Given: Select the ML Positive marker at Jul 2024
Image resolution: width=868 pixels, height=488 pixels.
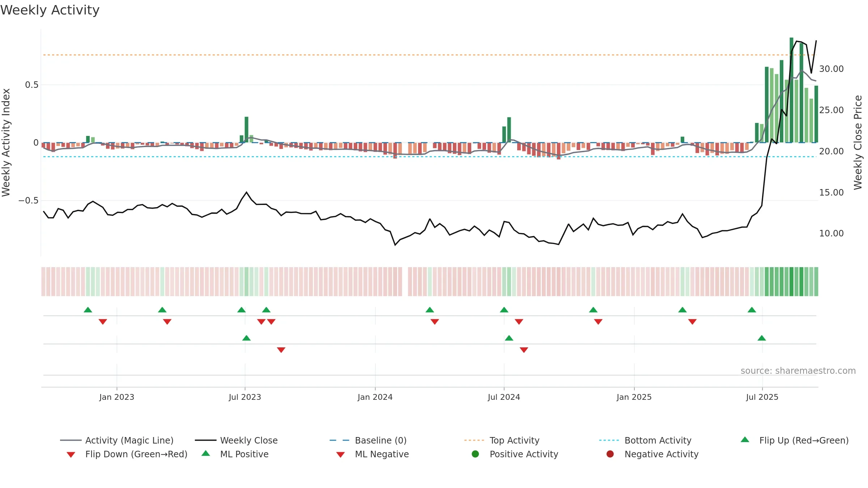Looking at the screenshot, I should point(509,338).
